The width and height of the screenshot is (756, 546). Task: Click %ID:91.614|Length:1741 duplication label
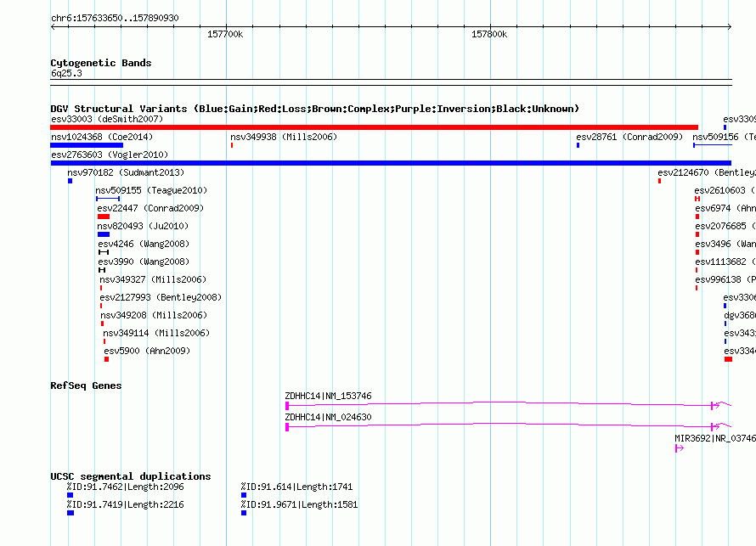pyautogui.click(x=296, y=487)
